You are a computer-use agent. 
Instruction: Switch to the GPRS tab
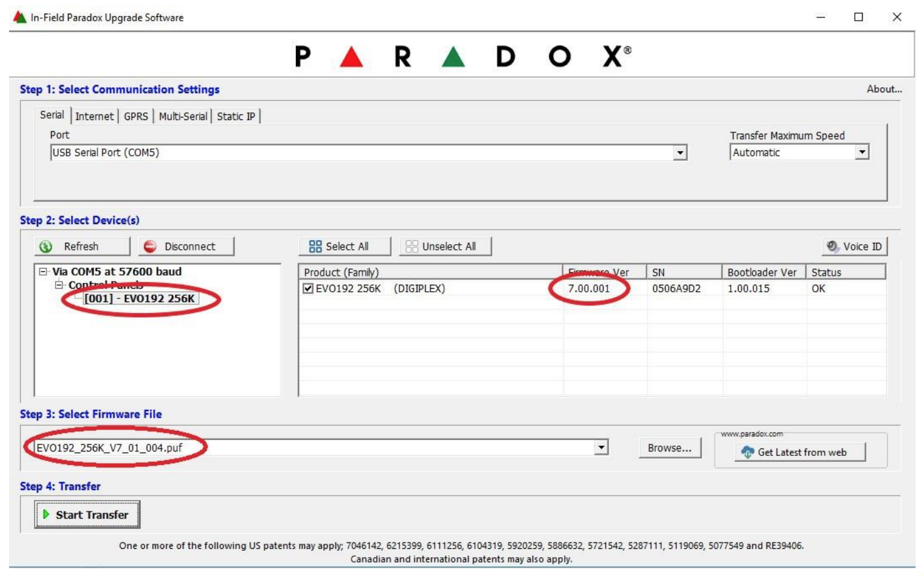click(136, 116)
